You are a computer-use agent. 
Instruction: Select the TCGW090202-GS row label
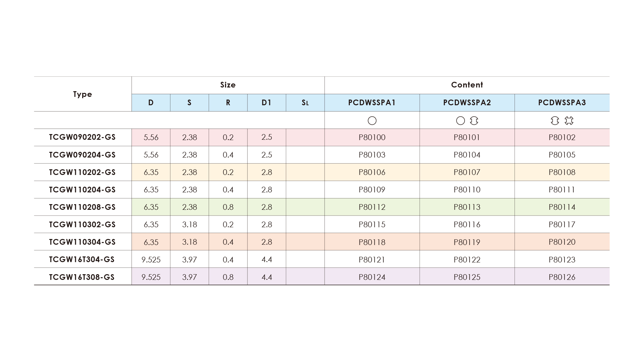coord(83,137)
